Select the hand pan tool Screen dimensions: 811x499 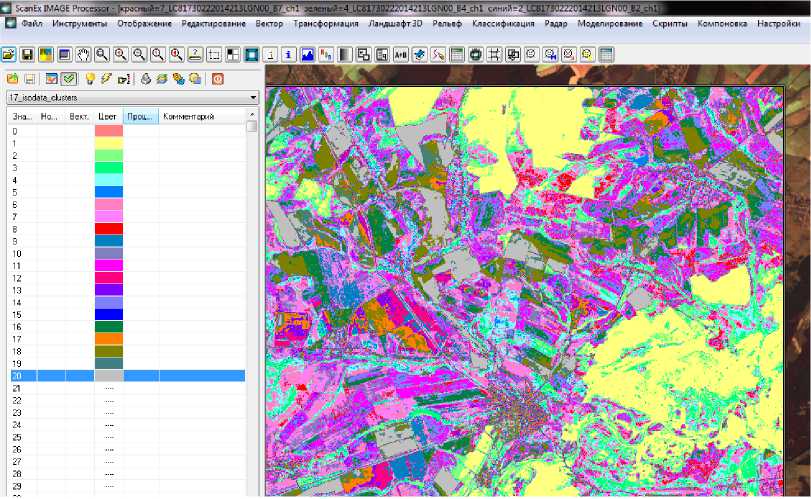83,53
